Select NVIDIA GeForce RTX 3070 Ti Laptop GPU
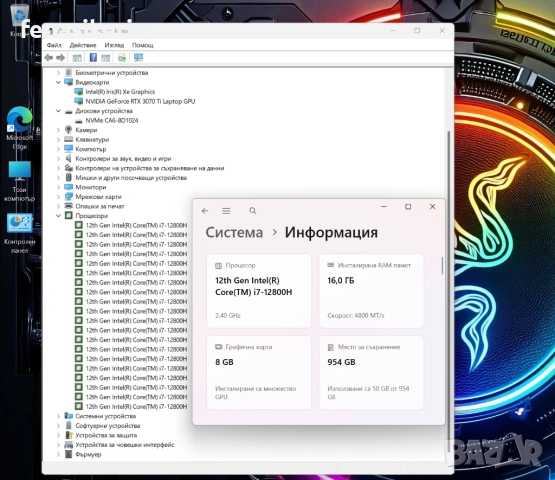The width and height of the screenshot is (555, 480). [140, 101]
